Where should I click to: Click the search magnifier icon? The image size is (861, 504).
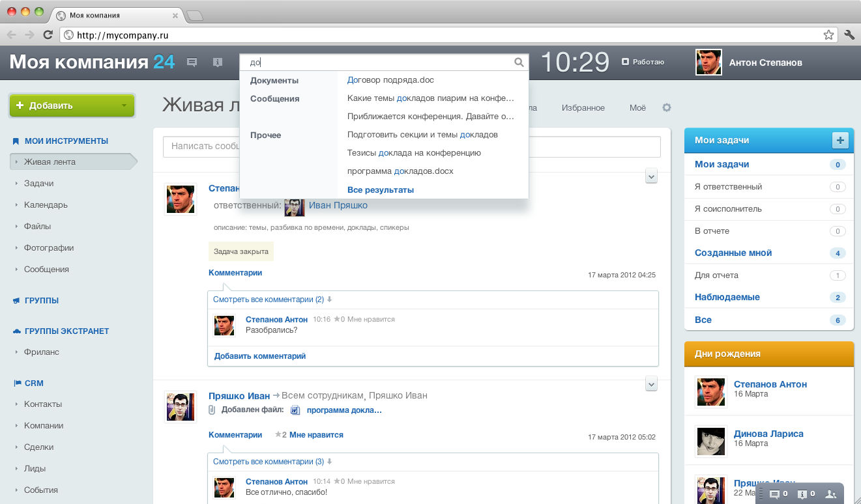(x=519, y=63)
